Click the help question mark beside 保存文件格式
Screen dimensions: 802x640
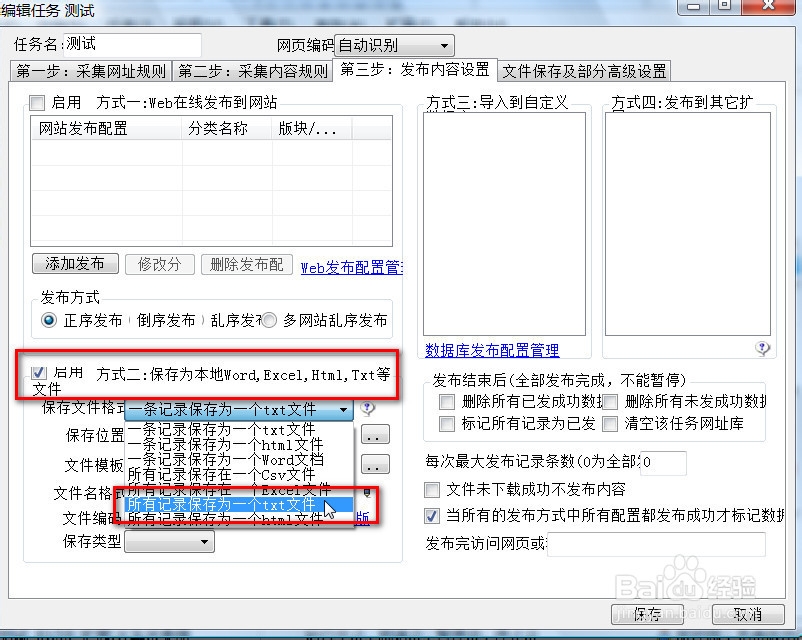click(367, 410)
